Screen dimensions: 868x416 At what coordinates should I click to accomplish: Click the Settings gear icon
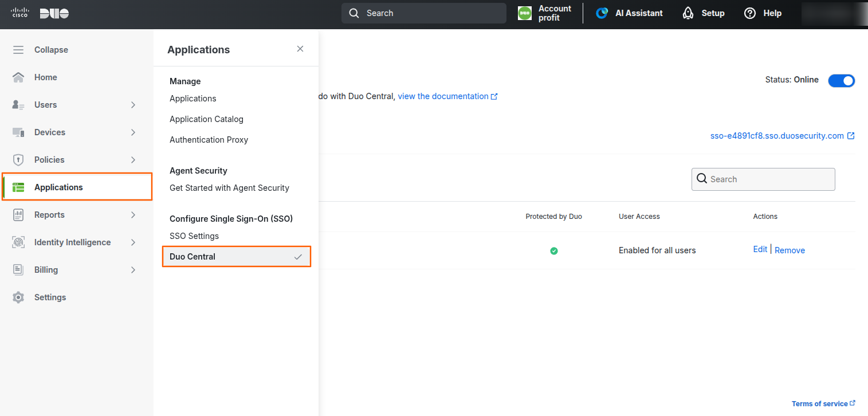[x=18, y=297]
